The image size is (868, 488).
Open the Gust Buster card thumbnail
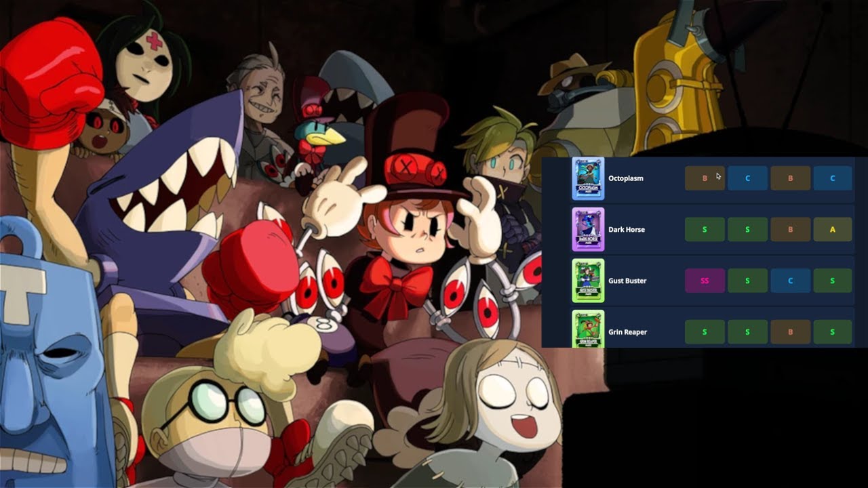tap(588, 281)
